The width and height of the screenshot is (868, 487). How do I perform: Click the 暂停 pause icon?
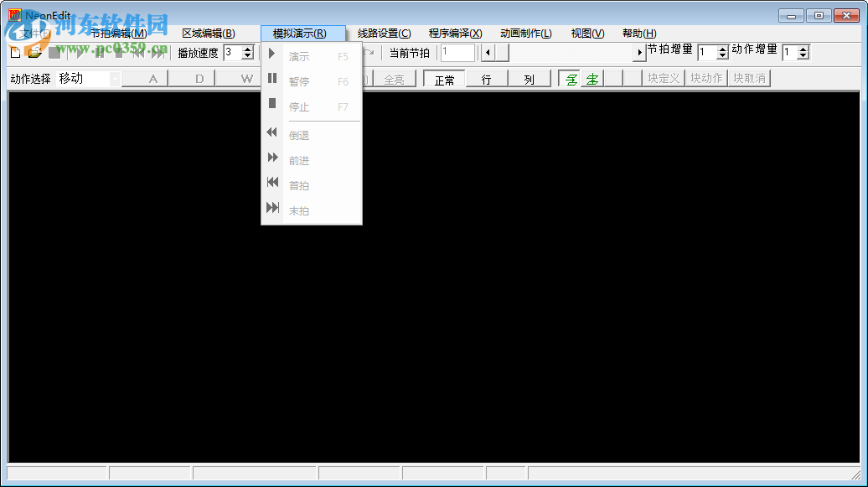click(x=271, y=80)
